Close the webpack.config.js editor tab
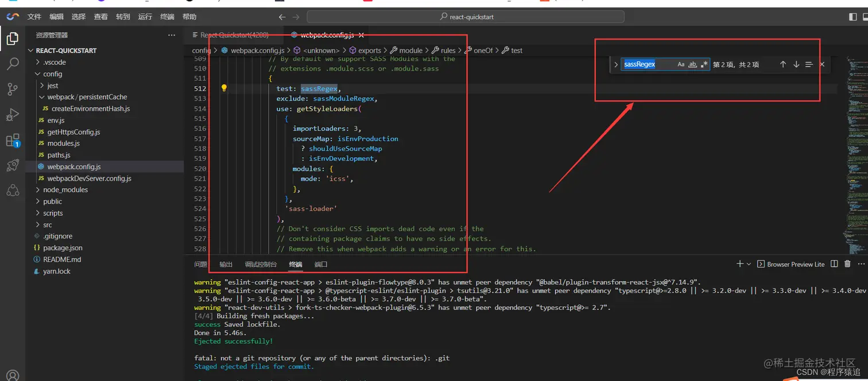 361,35
